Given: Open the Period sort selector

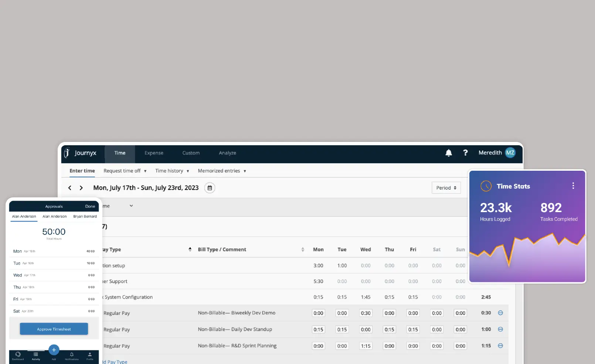Looking at the screenshot, I should coord(446,188).
